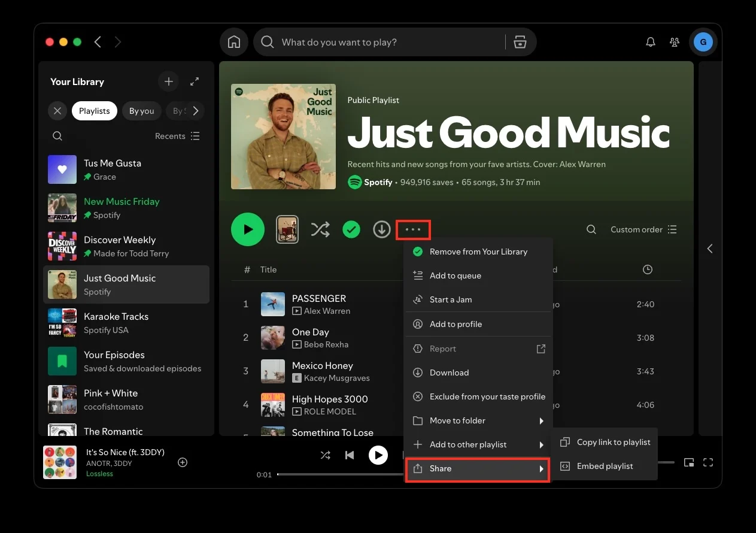Screen dimensions: 756x533
Task: Click the playlist cover art image
Action: pyautogui.click(x=283, y=137)
